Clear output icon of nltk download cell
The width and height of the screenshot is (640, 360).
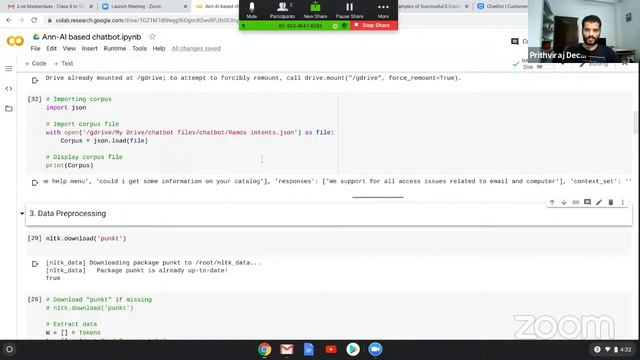point(35,264)
